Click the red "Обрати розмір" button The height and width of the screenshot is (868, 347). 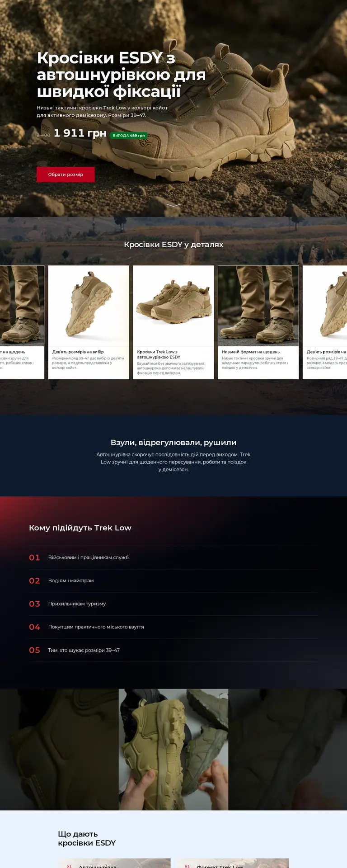66,175
